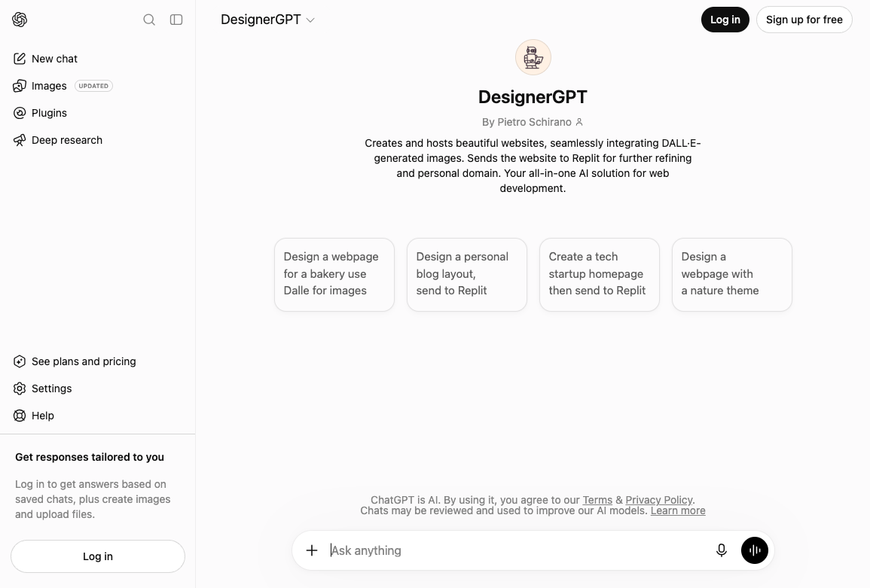
Task: Click the plus attach icon in composer
Action: pyautogui.click(x=312, y=550)
